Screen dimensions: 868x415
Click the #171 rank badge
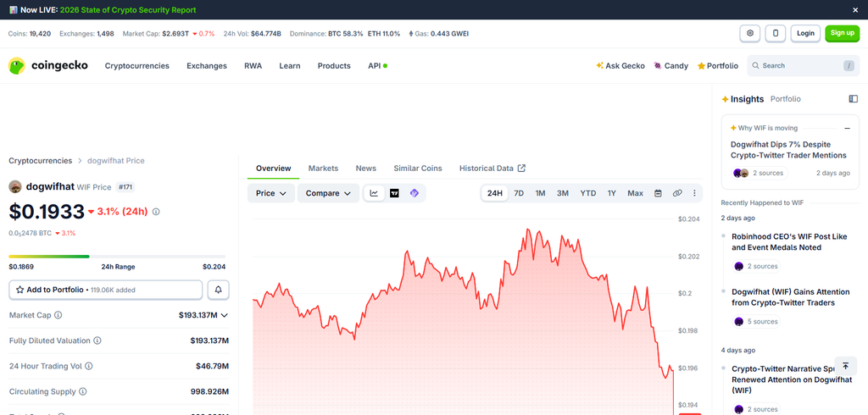coord(125,187)
